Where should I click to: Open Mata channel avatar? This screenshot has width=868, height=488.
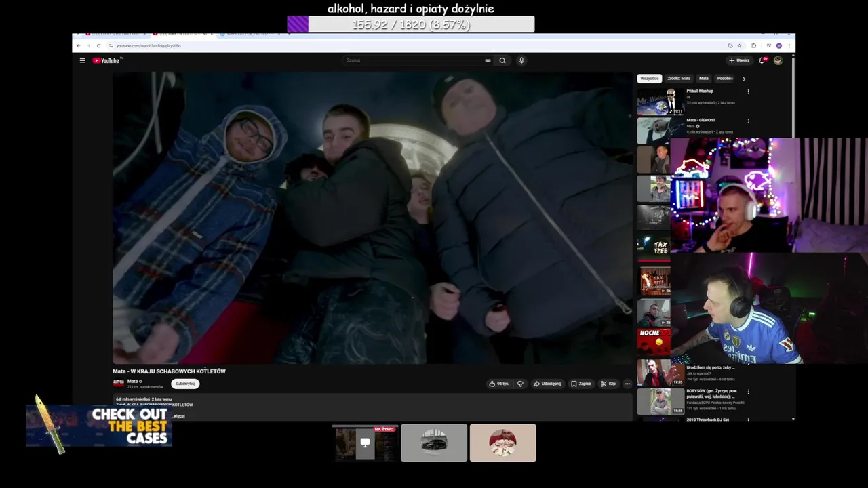coord(118,383)
